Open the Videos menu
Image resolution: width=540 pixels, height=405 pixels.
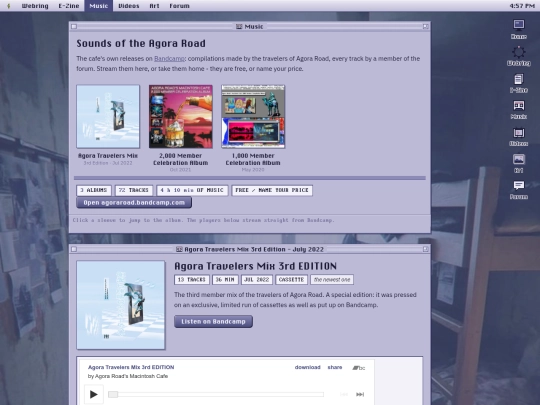[x=128, y=6]
